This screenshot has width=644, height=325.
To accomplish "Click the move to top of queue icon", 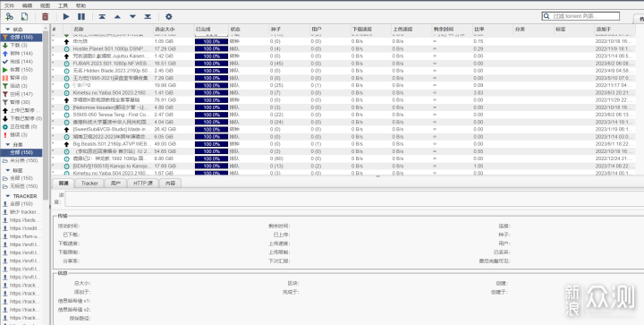I will click(102, 16).
